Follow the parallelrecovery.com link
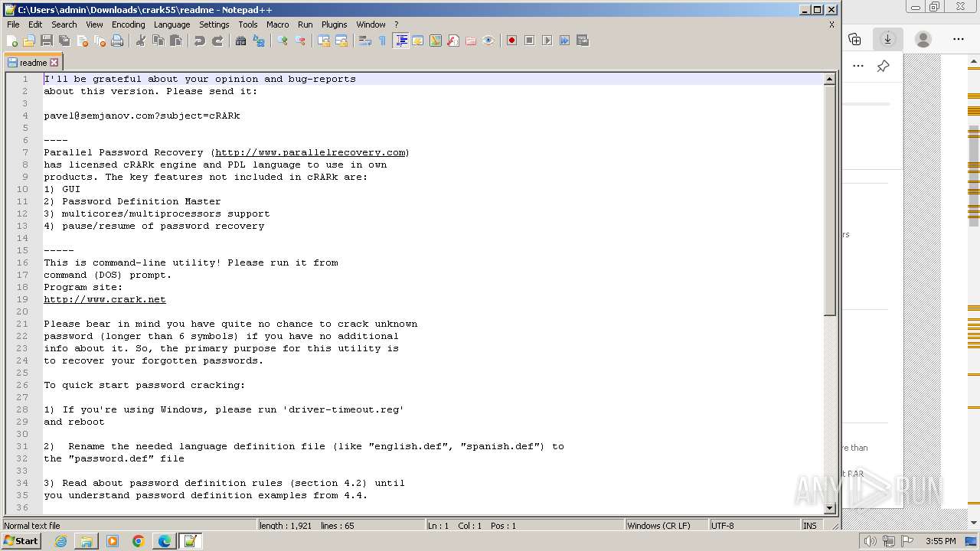 [x=310, y=152]
